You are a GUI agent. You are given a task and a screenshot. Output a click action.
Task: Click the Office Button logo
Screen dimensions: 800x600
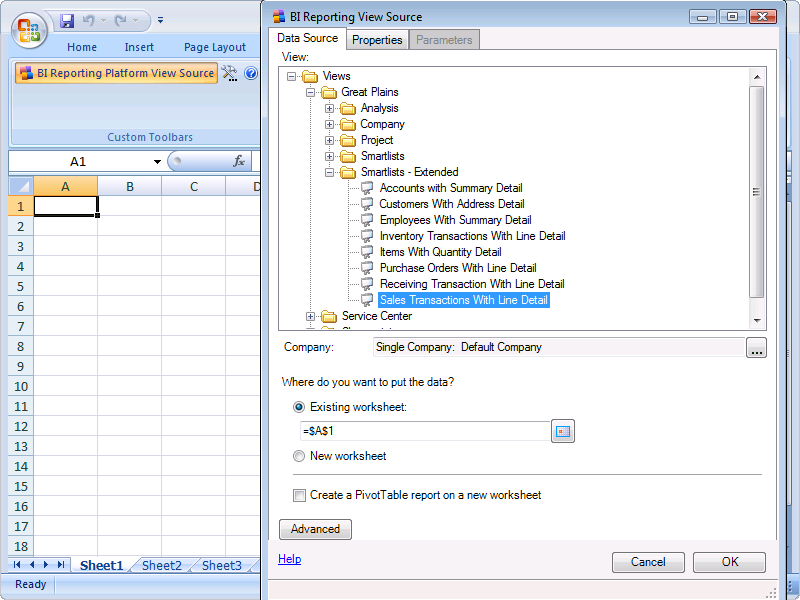point(29,27)
